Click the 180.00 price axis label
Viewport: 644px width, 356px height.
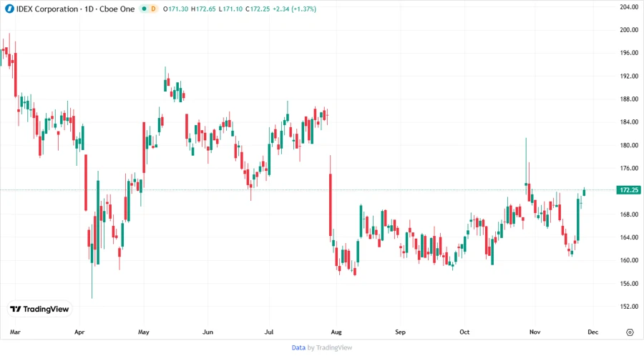(x=629, y=145)
